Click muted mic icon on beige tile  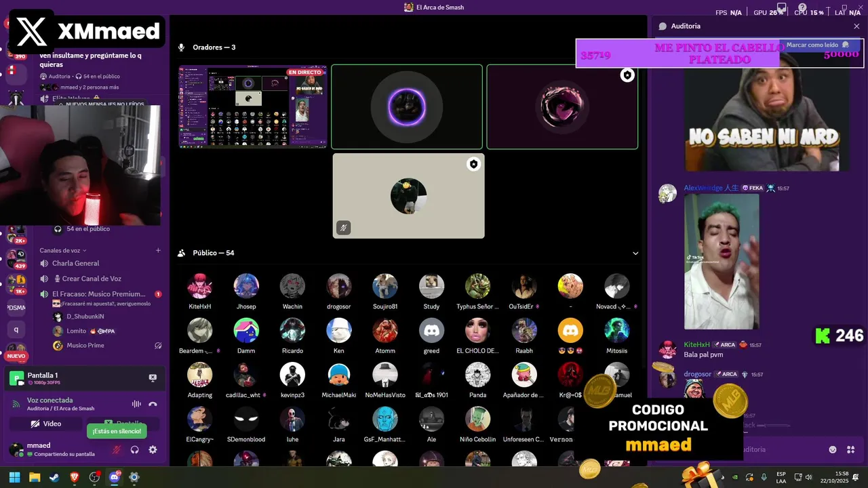[343, 228]
